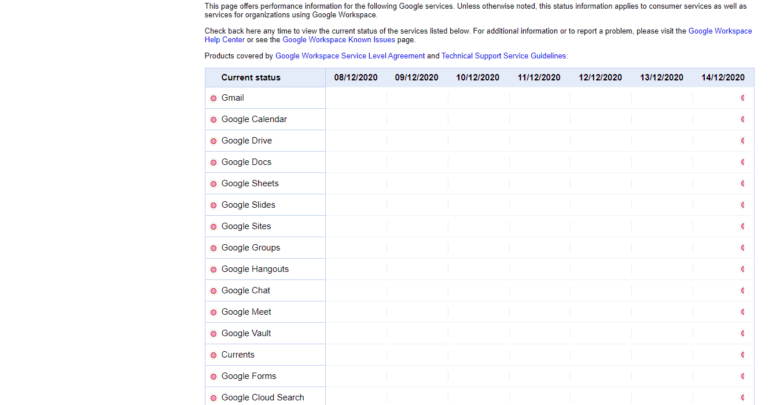Image resolution: width=780 pixels, height=405 pixels.
Task: Open Google Vault's 14/12/2020 outage marker
Action: 743,333
